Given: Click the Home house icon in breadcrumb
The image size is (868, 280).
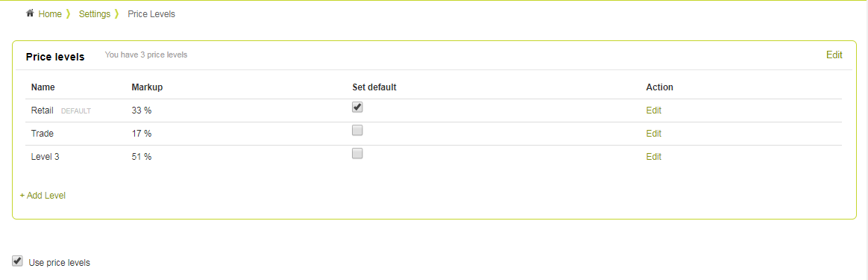Looking at the screenshot, I should tap(30, 13).
